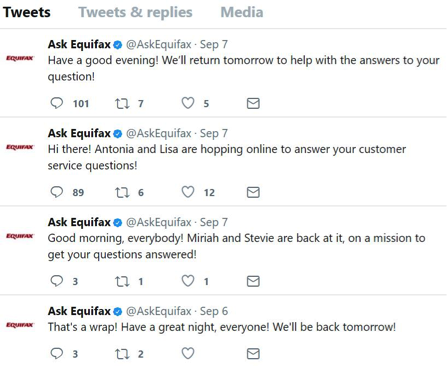Share the Antonia and Lisa tweet by message
Image resolution: width=447 pixels, height=366 pixels.
253,192
